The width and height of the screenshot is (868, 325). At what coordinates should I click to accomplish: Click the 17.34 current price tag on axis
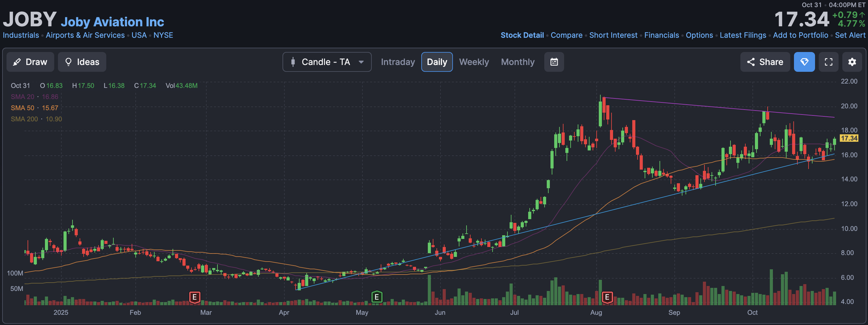pos(849,138)
